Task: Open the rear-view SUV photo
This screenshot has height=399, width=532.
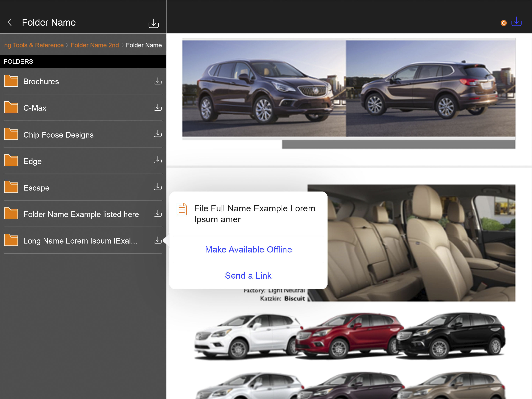Action: 431,88
